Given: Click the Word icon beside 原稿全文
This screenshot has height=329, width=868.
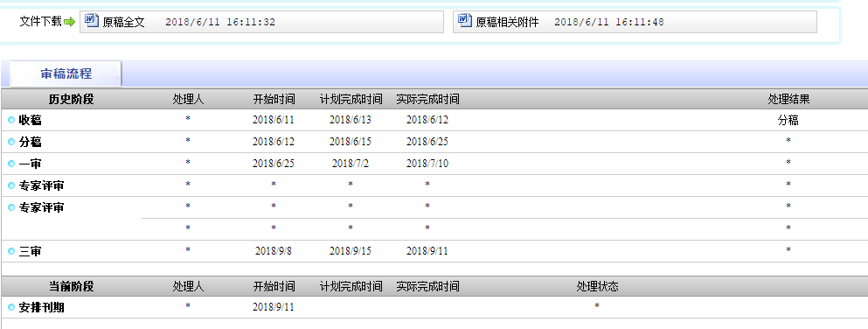Looking at the screenshot, I should 91,20.
